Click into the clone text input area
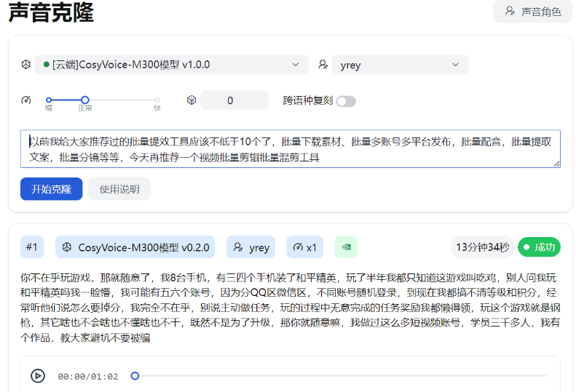The width and height of the screenshot is (576, 392). [290, 149]
